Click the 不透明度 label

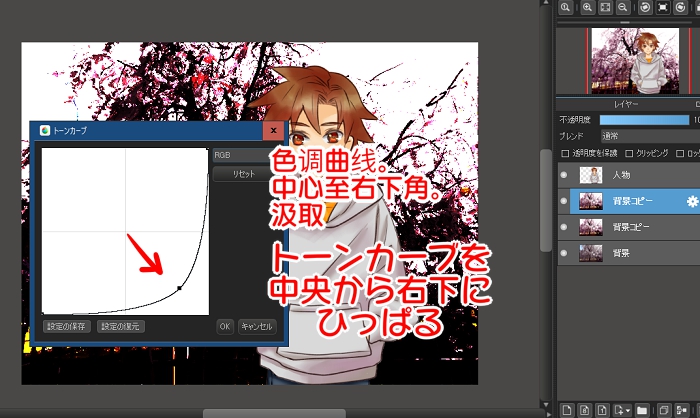click(x=575, y=120)
